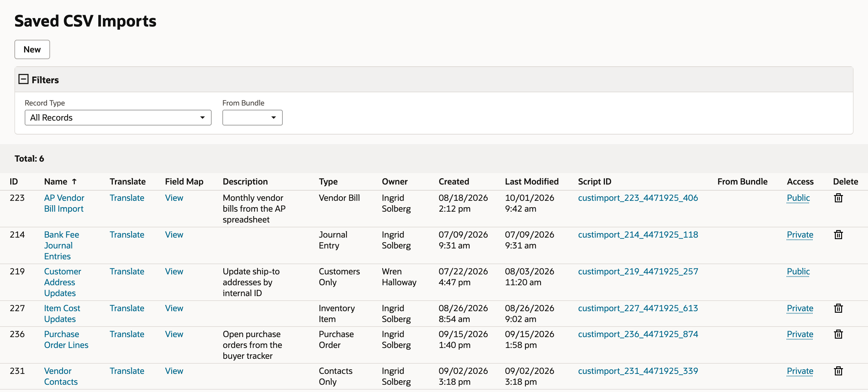Sort by the Type column header
This screenshot has height=392, width=868.
tap(328, 182)
